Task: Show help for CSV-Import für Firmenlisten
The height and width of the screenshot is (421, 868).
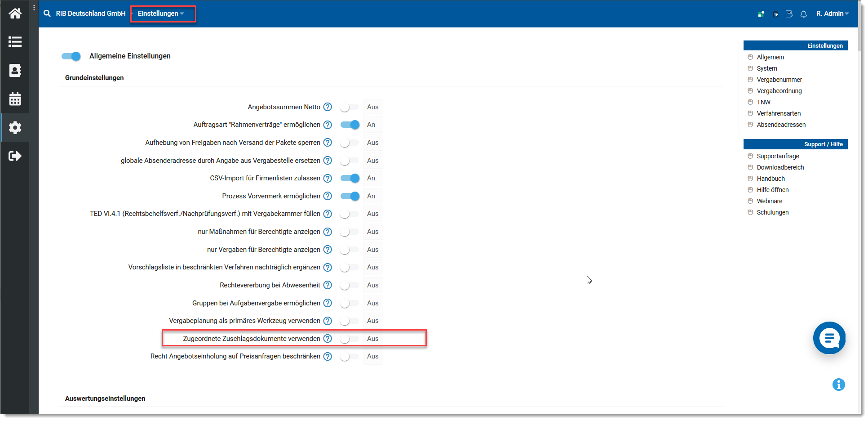Action: click(x=328, y=178)
